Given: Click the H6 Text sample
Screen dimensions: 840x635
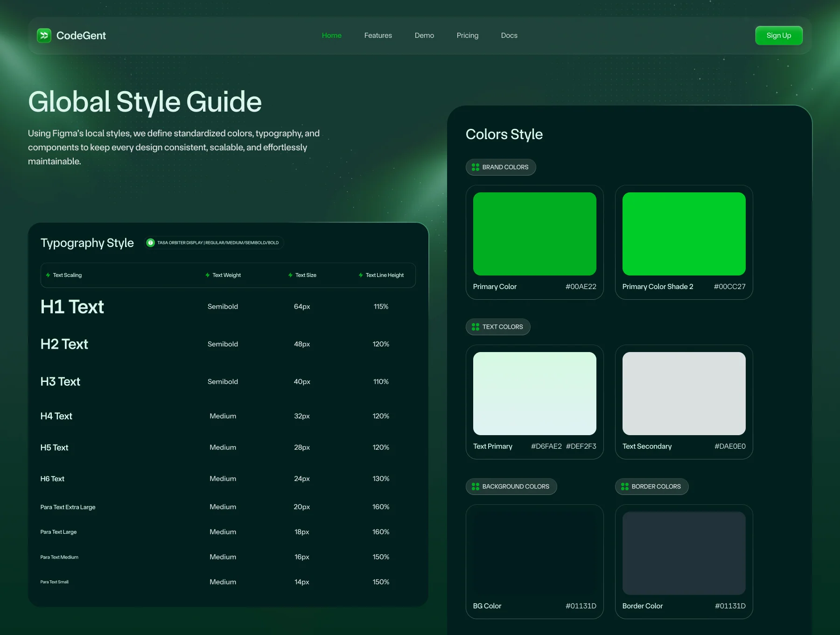Looking at the screenshot, I should pos(52,479).
